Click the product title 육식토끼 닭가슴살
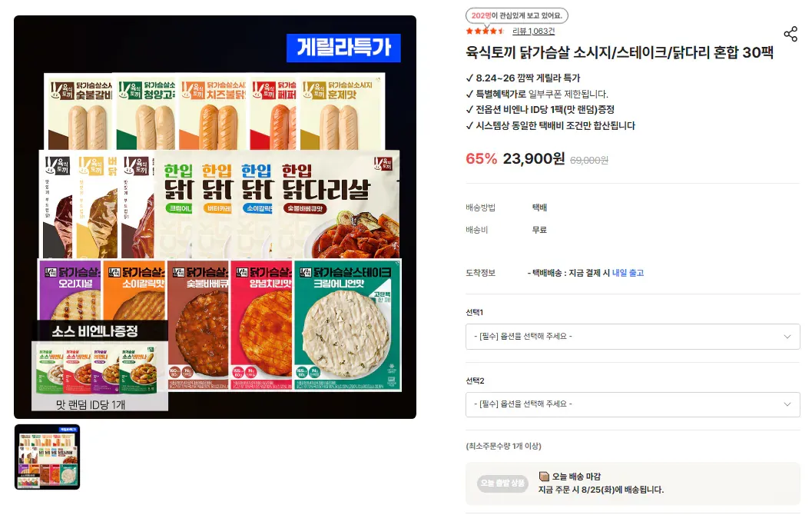Screen dimensions: 812x515 pyautogui.click(x=619, y=52)
